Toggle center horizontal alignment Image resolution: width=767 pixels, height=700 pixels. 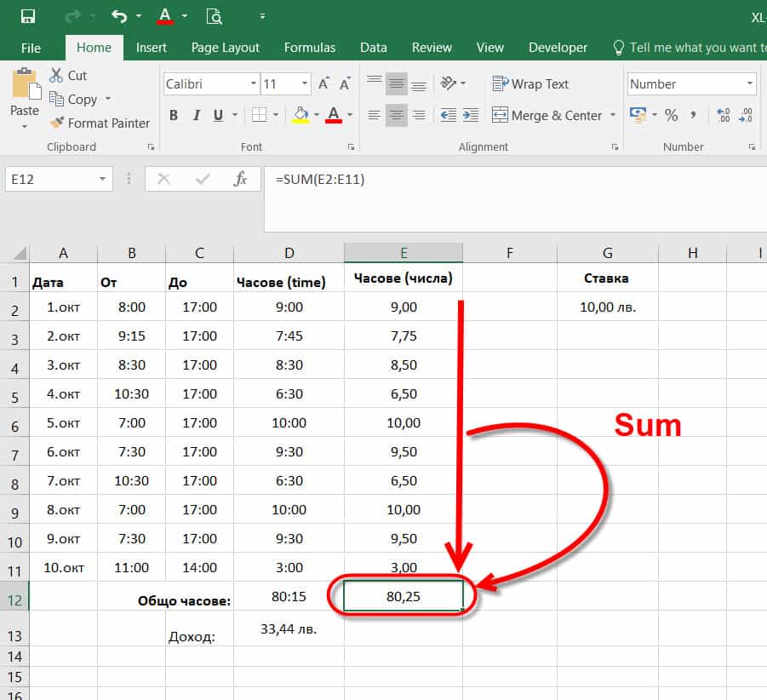(396, 116)
